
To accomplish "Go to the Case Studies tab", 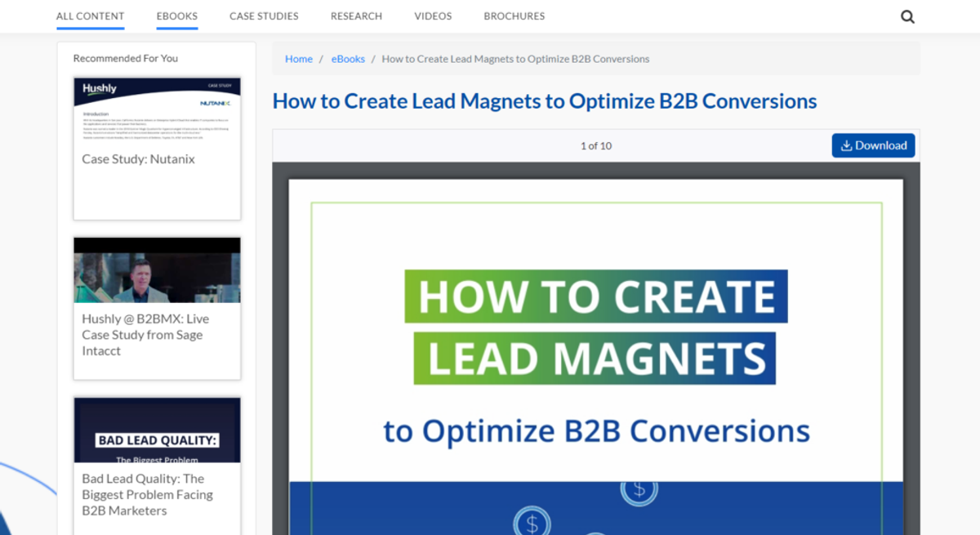I will tap(264, 16).
